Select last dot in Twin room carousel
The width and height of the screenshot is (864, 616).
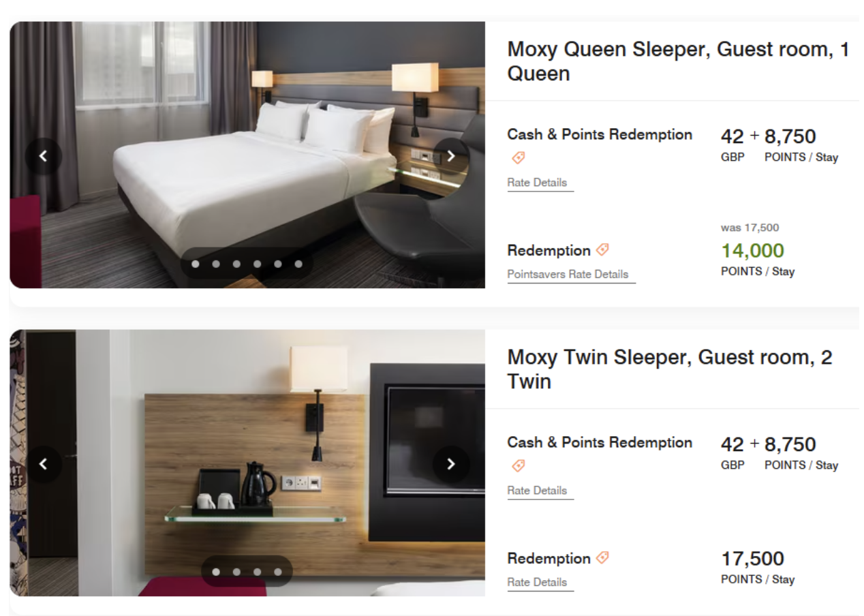click(278, 572)
